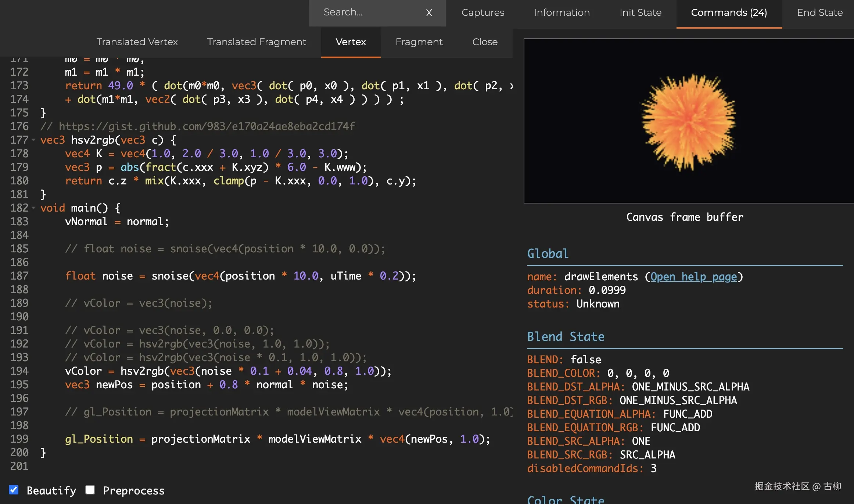Click the Open help page link

693,277
